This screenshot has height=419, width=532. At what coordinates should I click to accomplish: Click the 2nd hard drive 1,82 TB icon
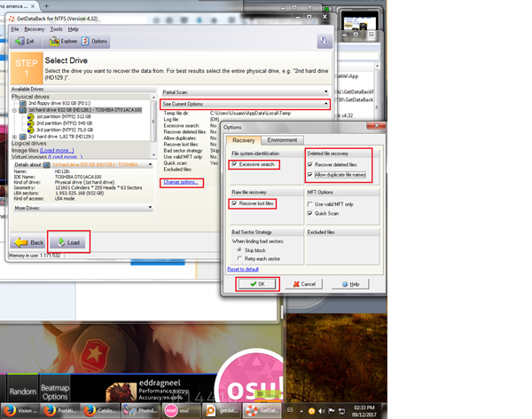23,137
